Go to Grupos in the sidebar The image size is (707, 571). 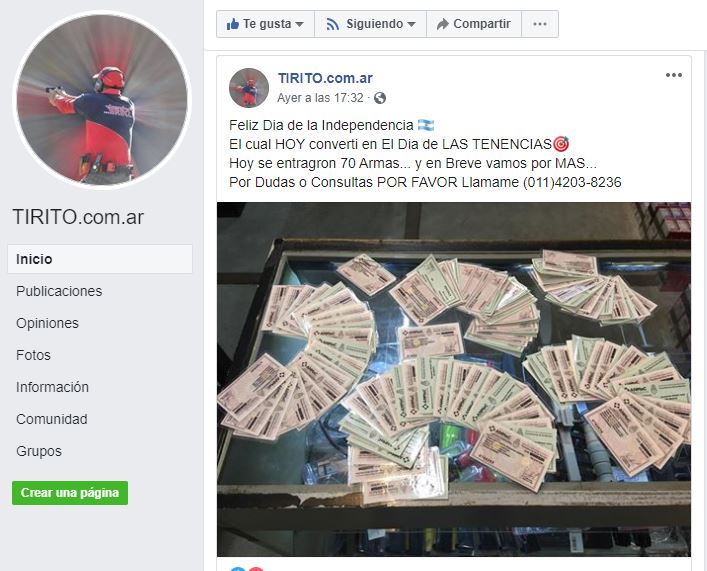click(x=39, y=451)
